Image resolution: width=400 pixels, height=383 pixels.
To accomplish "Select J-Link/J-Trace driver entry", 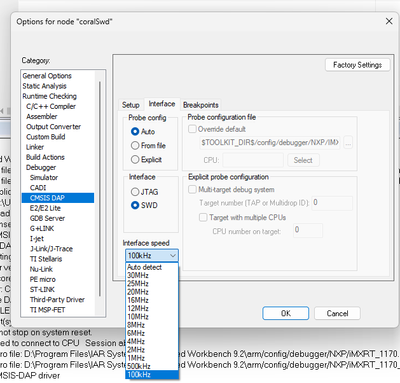I will (51, 249).
